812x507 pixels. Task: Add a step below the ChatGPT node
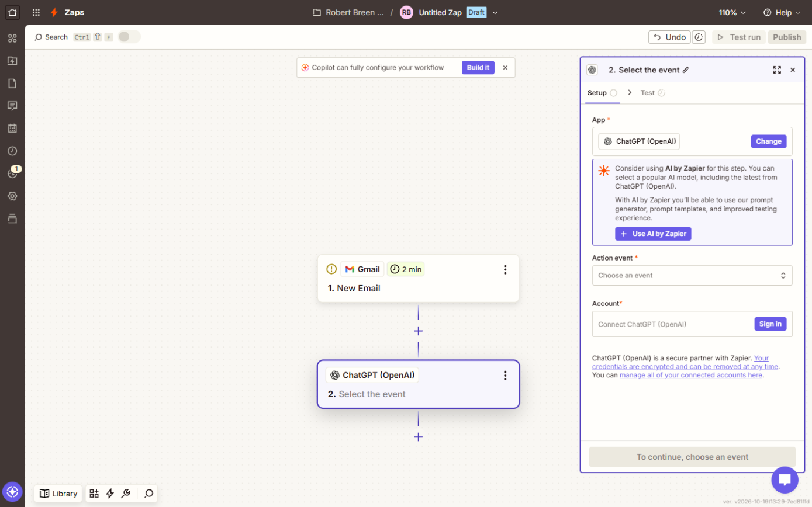418,437
